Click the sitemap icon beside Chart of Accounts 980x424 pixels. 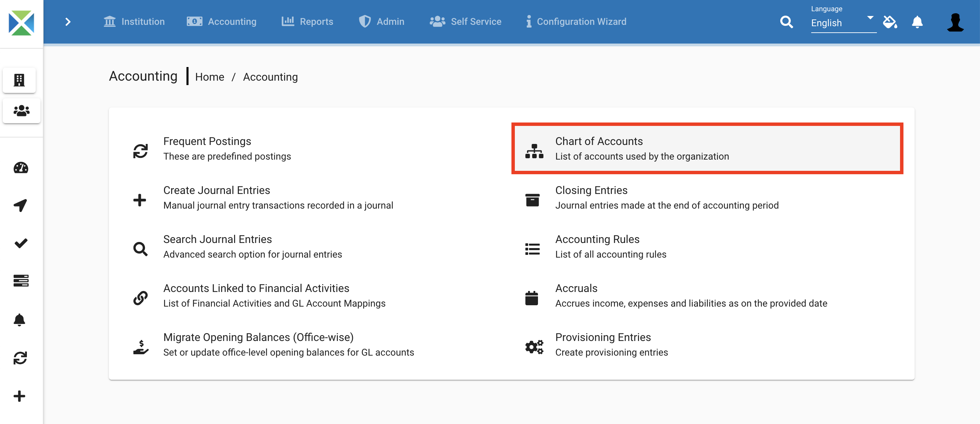point(534,151)
